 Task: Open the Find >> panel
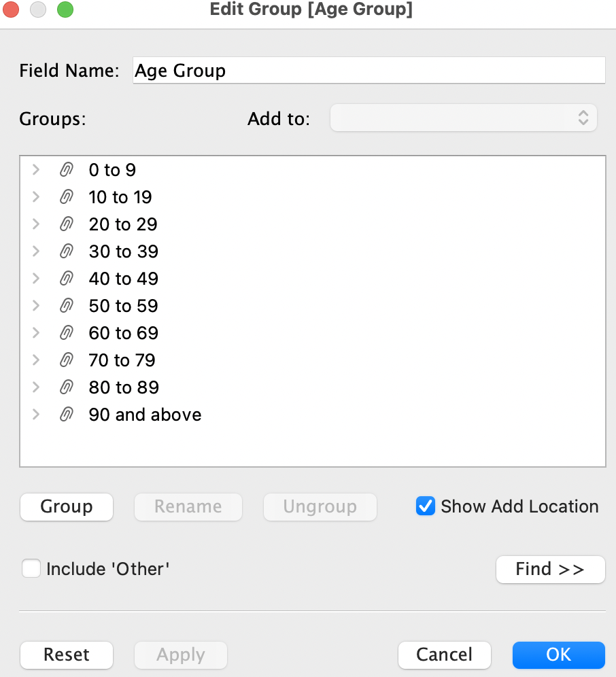(x=550, y=569)
